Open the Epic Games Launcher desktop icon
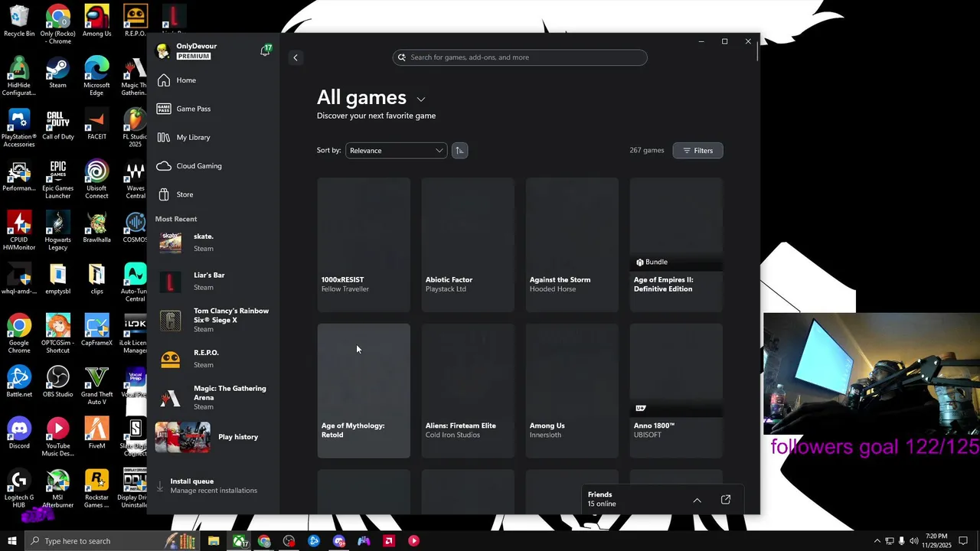Image resolution: width=980 pixels, height=551 pixels. coord(57,181)
